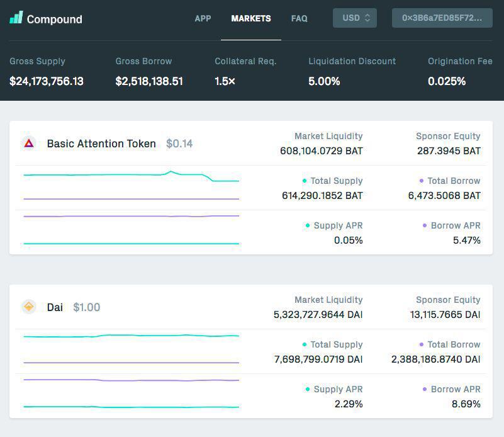Open the FAQ tab
The height and width of the screenshot is (437, 504).
pyautogui.click(x=299, y=18)
